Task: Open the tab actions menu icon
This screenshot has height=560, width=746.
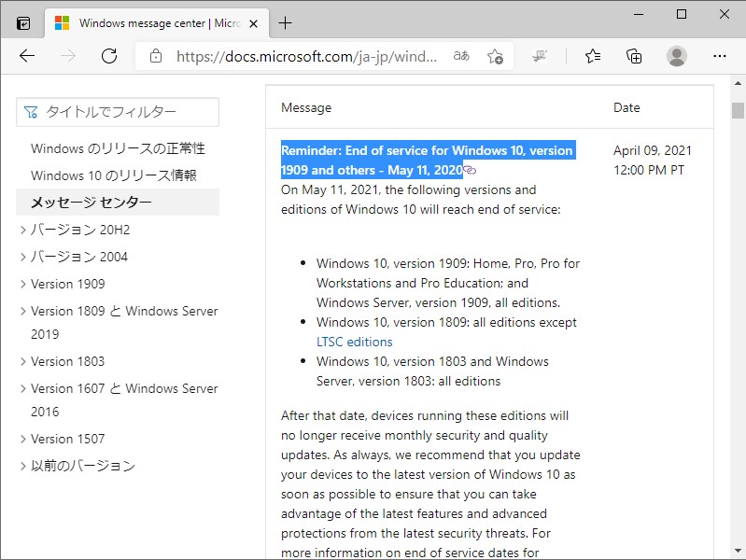Action: coord(22,22)
